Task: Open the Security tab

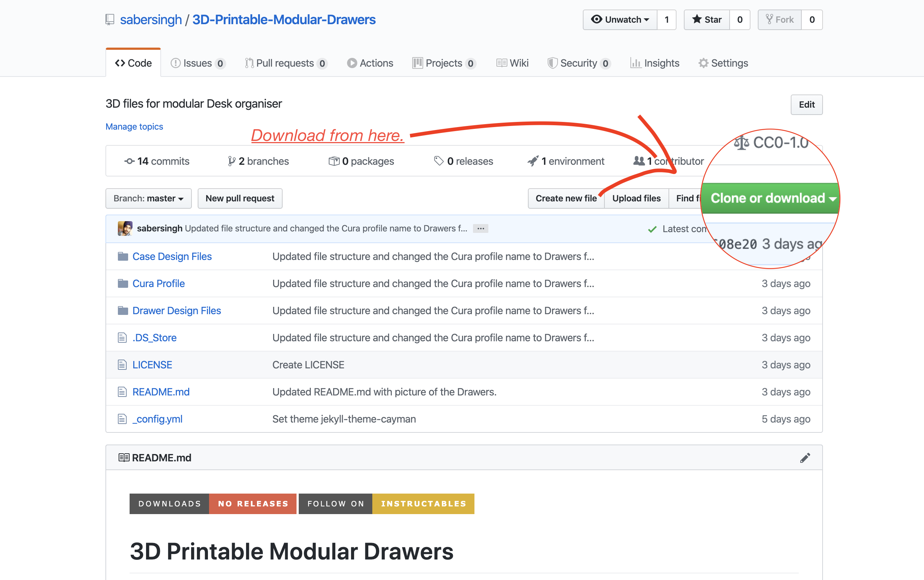Action: [579, 63]
